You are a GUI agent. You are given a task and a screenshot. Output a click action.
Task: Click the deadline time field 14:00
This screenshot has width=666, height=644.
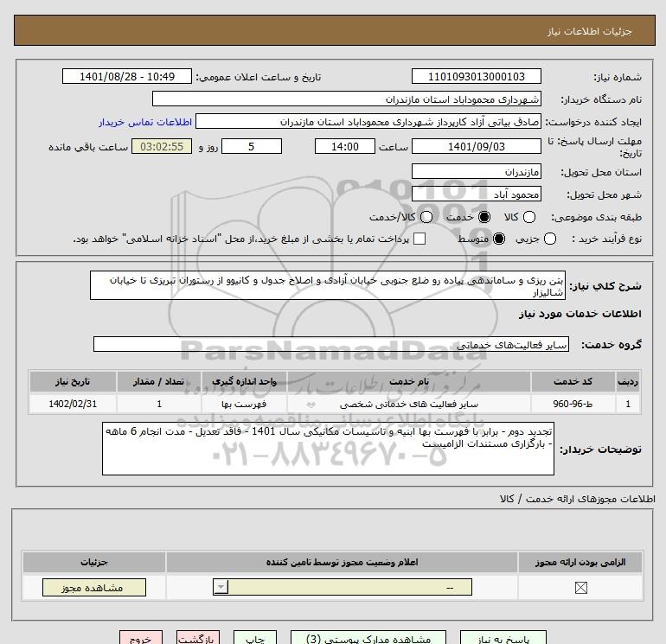[x=345, y=146]
